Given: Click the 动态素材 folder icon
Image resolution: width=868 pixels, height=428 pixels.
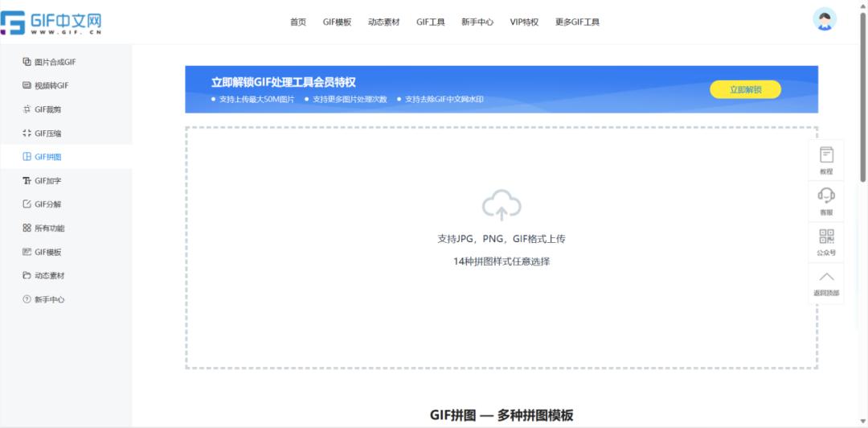Looking at the screenshot, I should [27, 275].
